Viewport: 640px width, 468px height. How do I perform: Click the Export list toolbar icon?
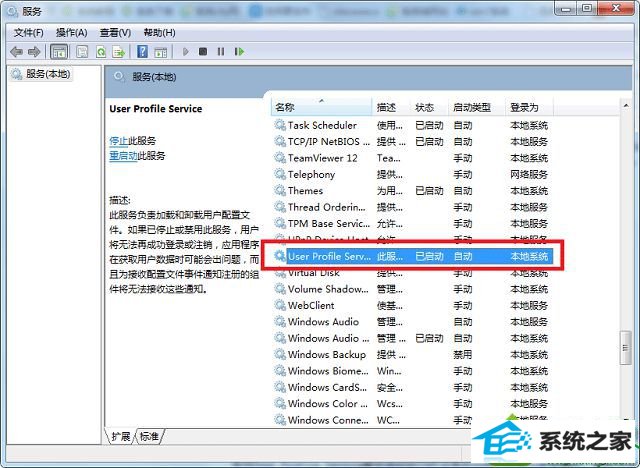pyautogui.click(x=119, y=52)
